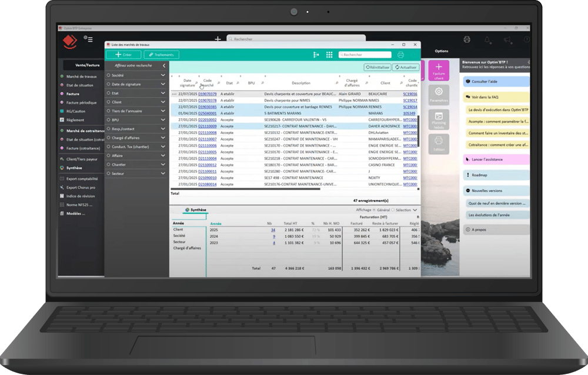Select the Etat filter radio circle

click(108, 93)
